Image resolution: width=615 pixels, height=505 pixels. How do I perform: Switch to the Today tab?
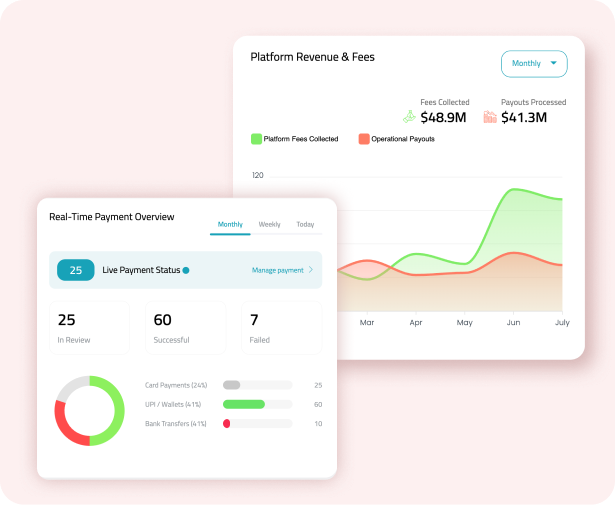pyautogui.click(x=305, y=225)
